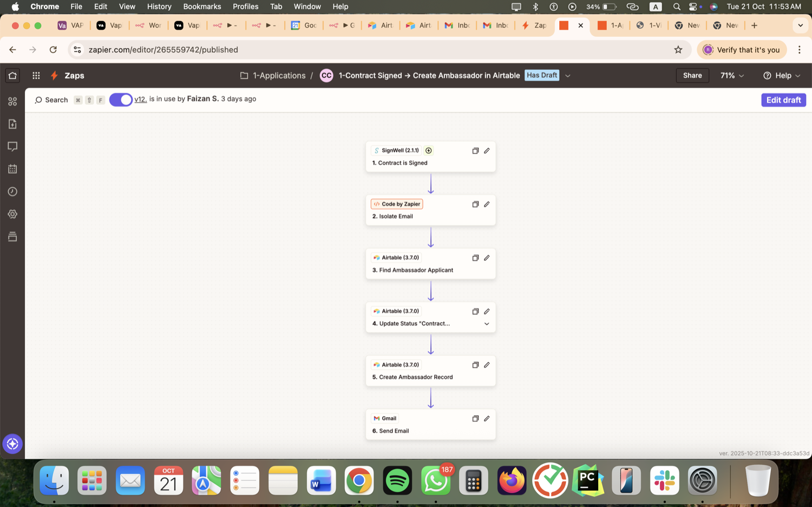Click site info icon in address bar

click(77, 50)
